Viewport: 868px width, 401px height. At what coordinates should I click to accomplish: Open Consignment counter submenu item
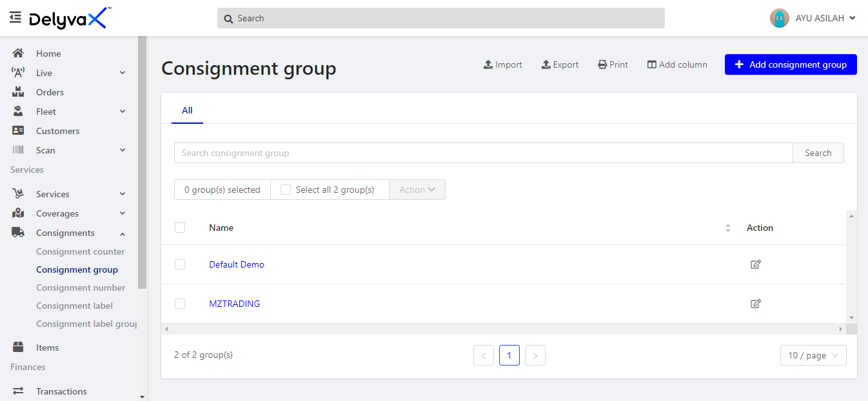click(x=81, y=251)
